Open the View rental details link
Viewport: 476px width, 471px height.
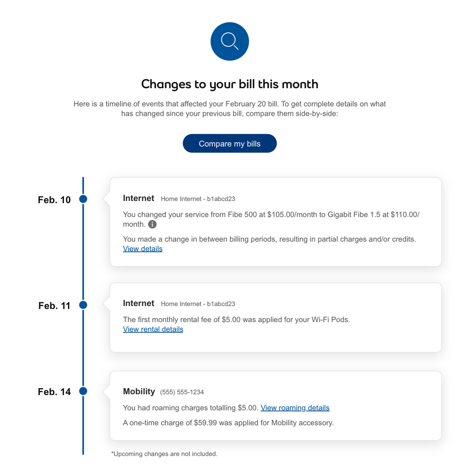pyautogui.click(x=153, y=329)
